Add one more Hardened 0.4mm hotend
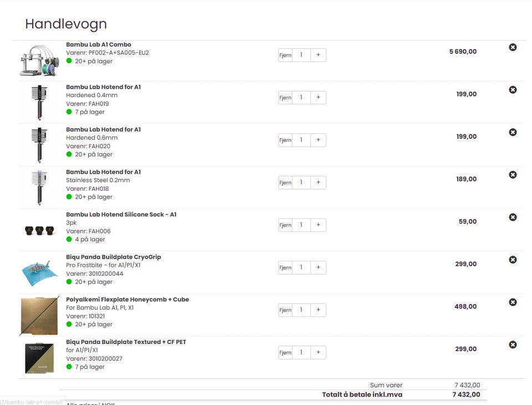 pos(318,98)
